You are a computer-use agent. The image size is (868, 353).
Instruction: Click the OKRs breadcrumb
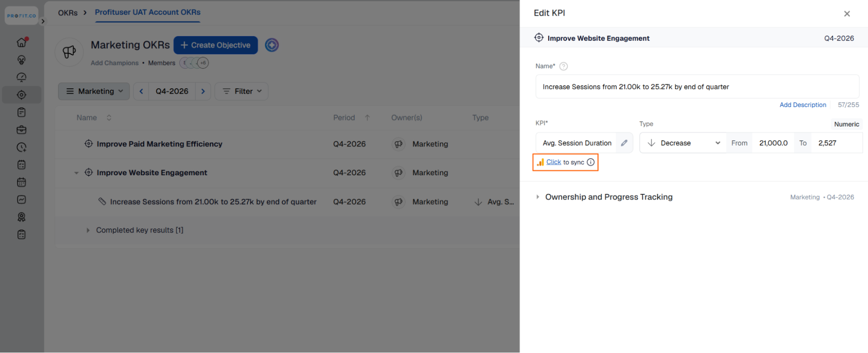(x=68, y=13)
